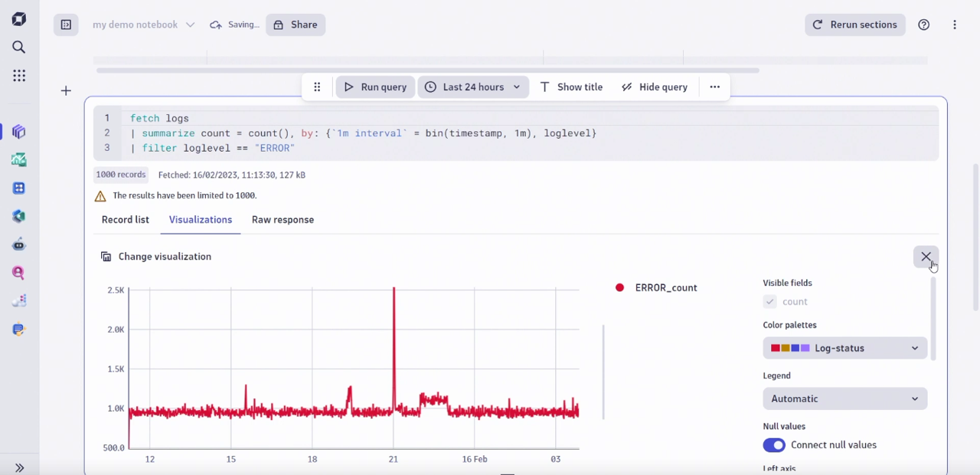Open the Last 24 hours timeframe dropdown
Image resolution: width=980 pixels, height=475 pixels.
click(x=472, y=87)
